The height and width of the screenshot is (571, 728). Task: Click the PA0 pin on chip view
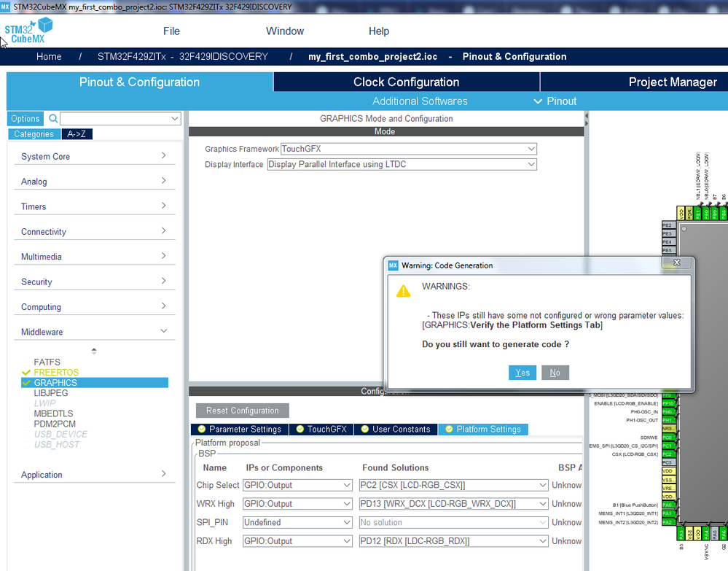point(668,505)
